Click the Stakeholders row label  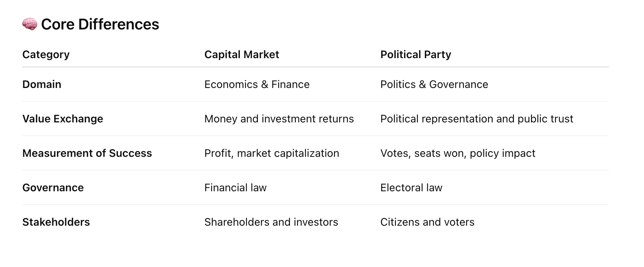tap(56, 222)
